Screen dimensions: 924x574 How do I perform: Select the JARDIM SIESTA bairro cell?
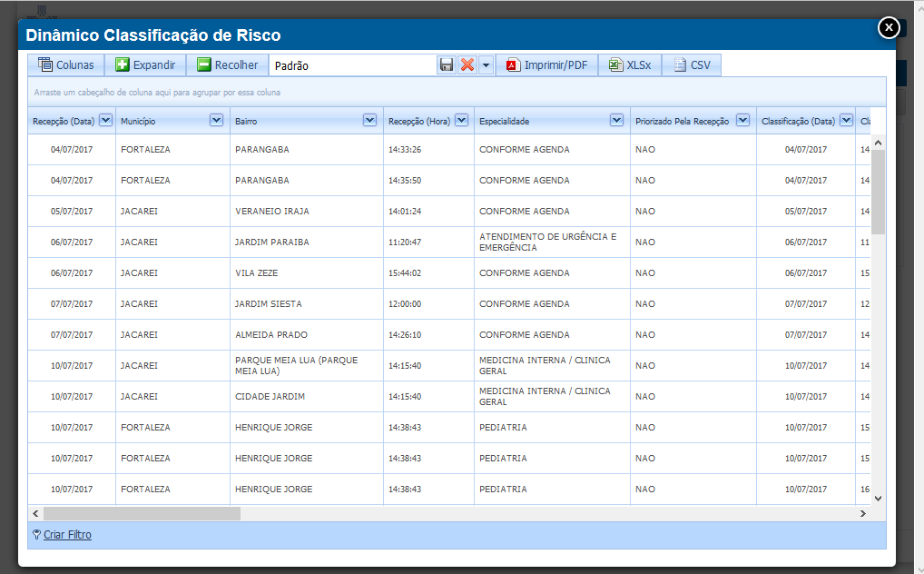(x=307, y=304)
